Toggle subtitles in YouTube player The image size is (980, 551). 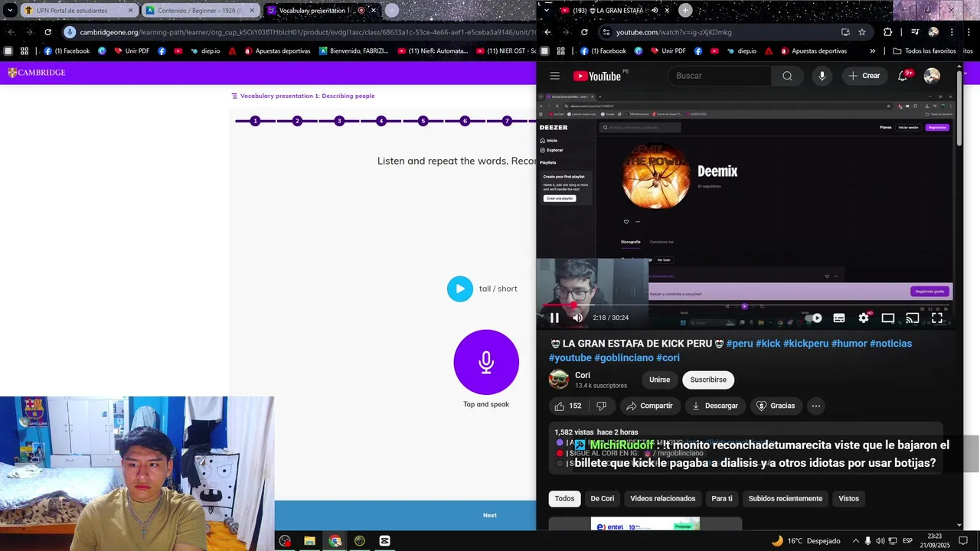point(839,318)
